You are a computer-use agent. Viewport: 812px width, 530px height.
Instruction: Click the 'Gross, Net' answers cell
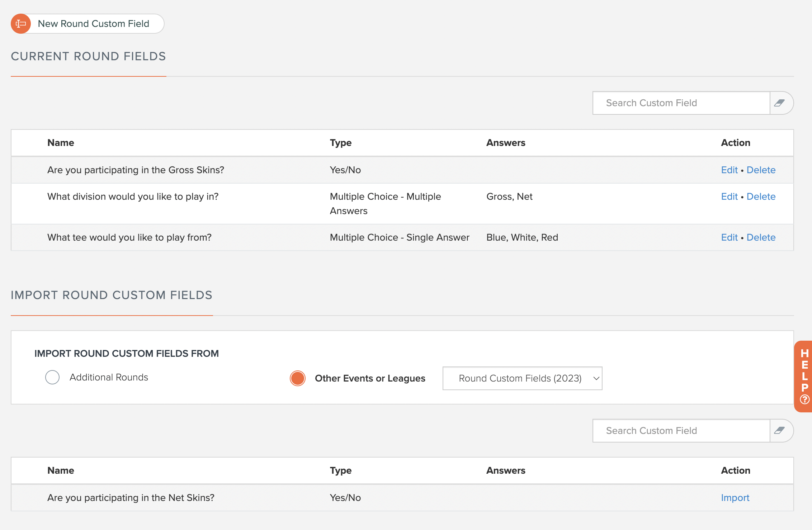click(509, 197)
